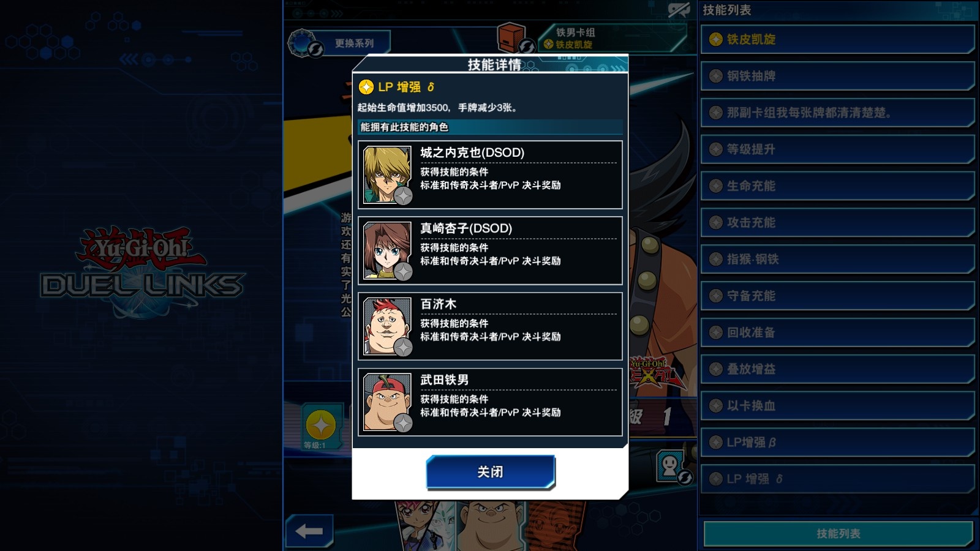This screenshot has height=551, width=980.
Task: Select the 百济木 character entry
Action: pos(490,326)
